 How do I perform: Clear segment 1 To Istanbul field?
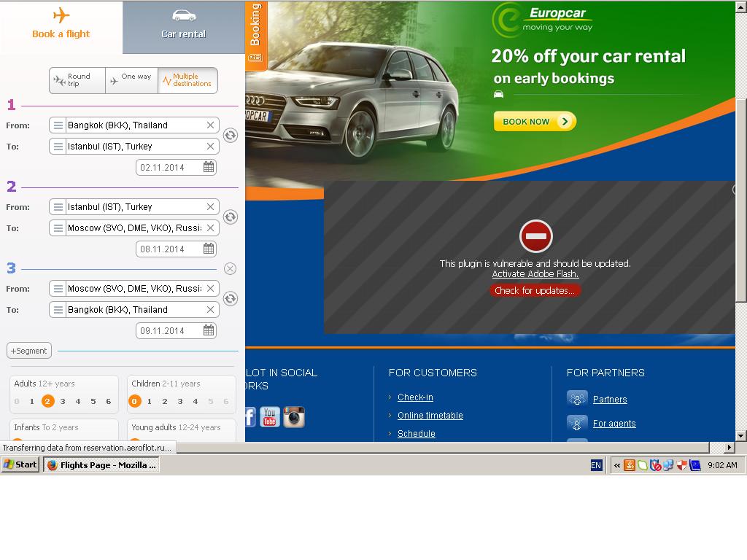(x=210, y=146)
